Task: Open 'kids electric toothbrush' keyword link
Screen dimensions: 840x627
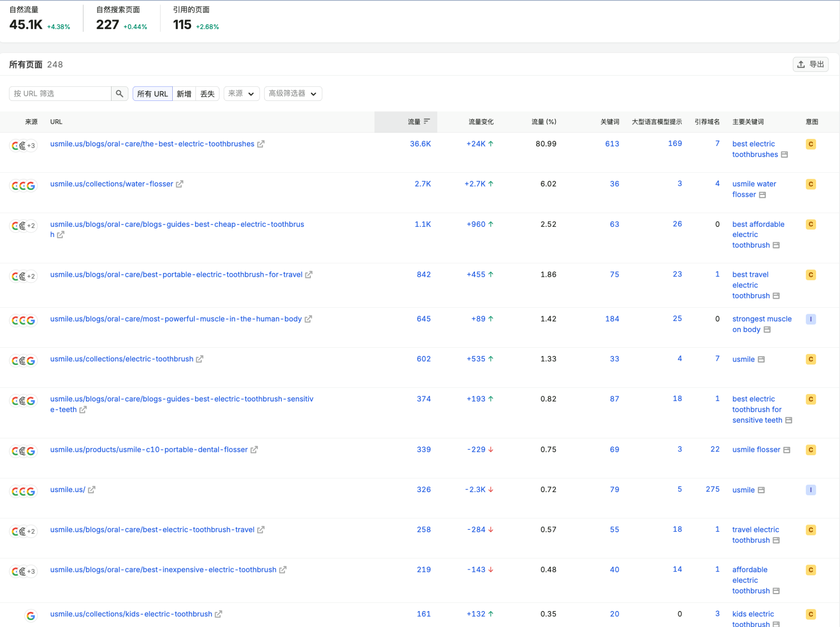Action: point(753,619)
